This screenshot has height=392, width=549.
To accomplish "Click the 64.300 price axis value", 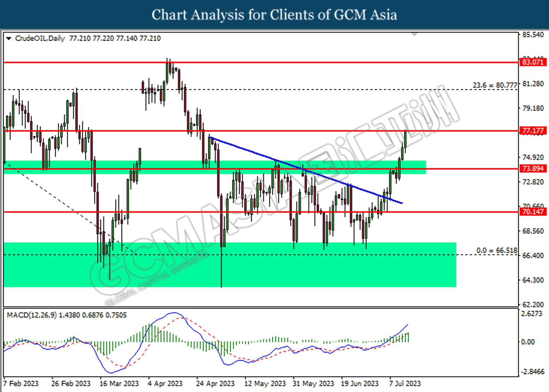I will [x=533, y=280].
